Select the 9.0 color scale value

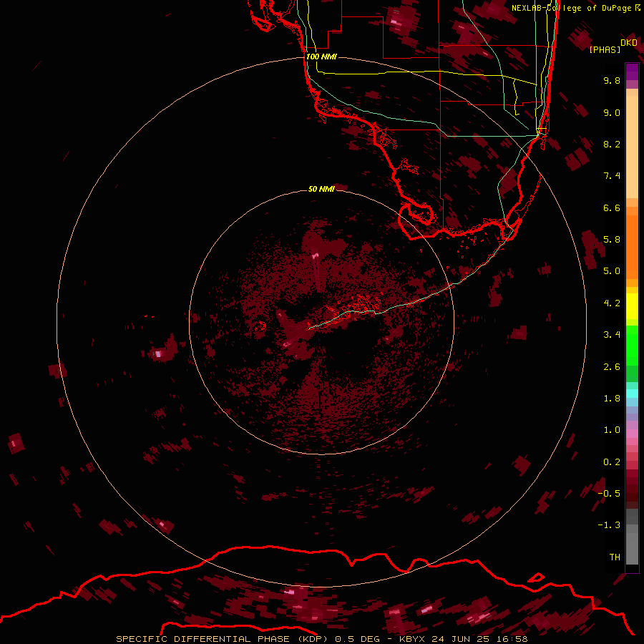pyautogui.click(x=612, y=112)
